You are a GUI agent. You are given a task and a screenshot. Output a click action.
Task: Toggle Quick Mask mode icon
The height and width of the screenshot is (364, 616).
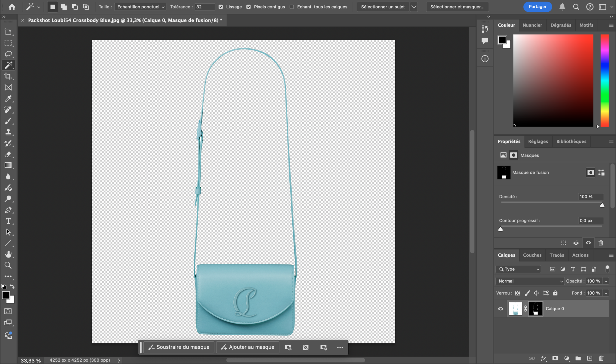click(8, 311)
